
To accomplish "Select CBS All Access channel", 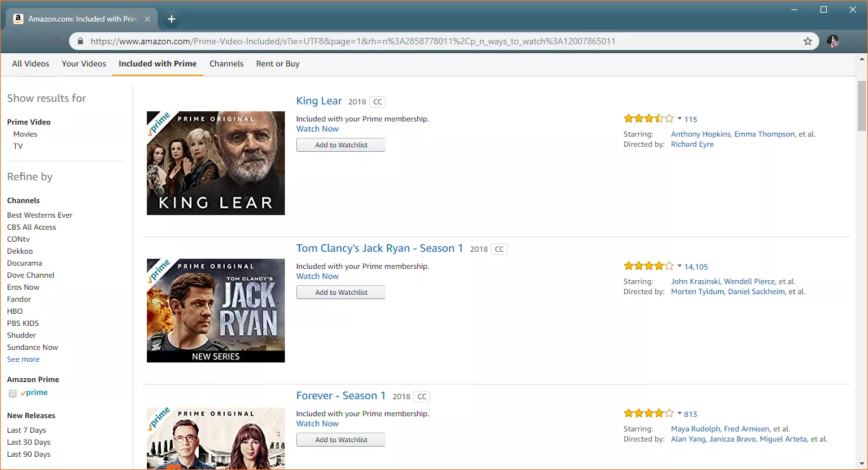I will 32,227.
